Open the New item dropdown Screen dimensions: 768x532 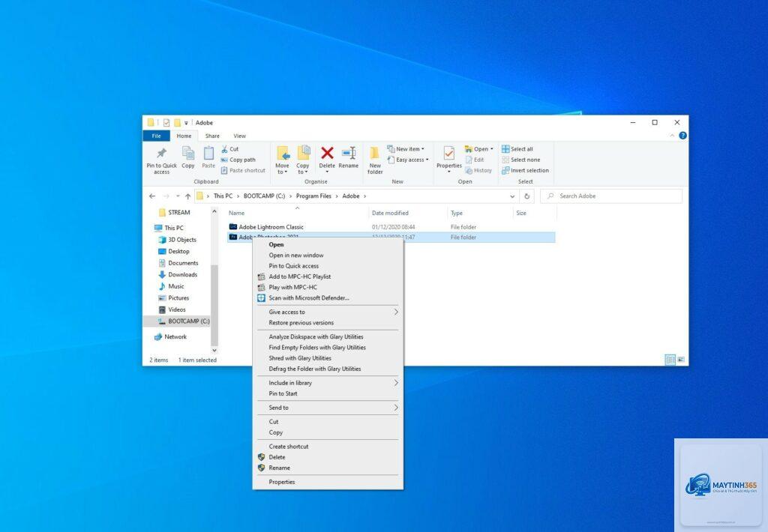pos(406,149)
